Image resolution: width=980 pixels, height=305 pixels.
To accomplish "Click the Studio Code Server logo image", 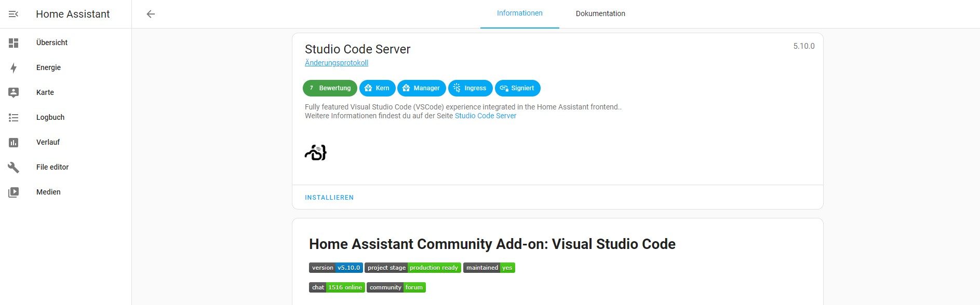I will (316, 152).
